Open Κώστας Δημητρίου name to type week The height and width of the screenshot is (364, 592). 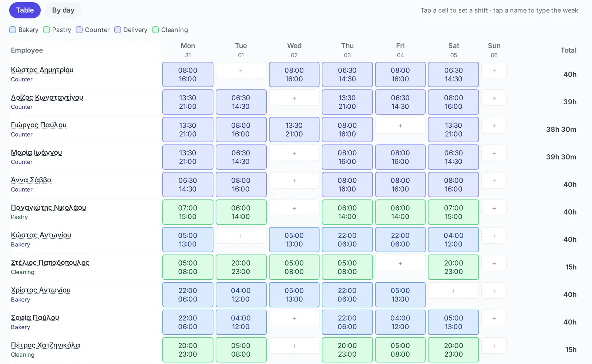pos(42,70)
